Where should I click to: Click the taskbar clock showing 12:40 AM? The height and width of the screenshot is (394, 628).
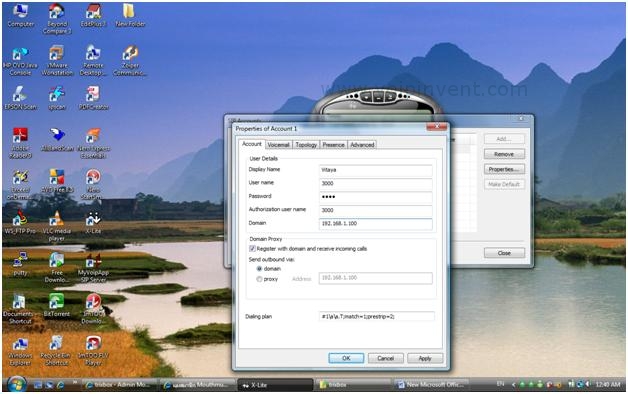coord(608,384)
